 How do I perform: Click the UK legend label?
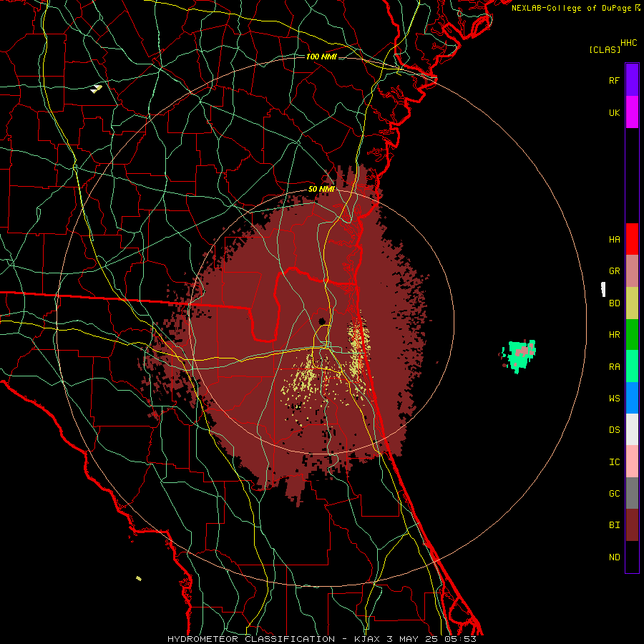[x=614, y=112]
